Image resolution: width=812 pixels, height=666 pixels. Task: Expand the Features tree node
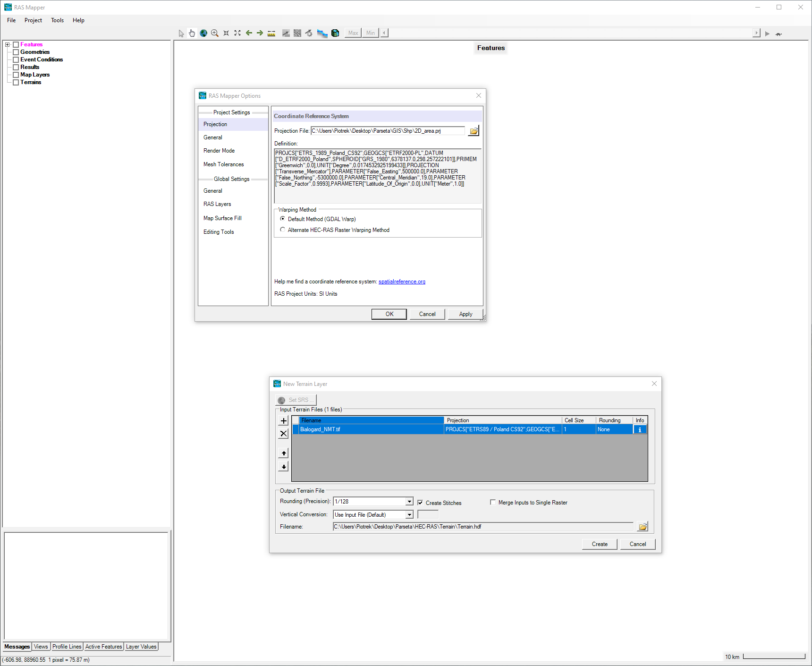(8, 45)
